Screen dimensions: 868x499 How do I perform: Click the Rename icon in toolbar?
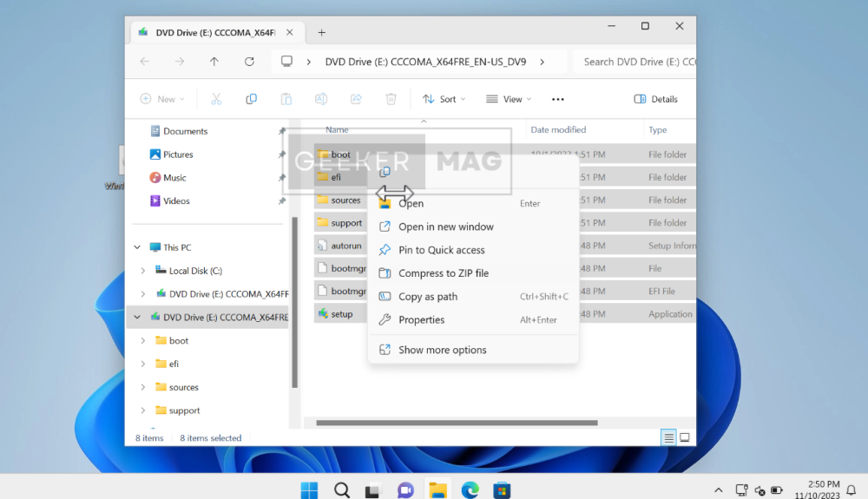tap(321, 99)
